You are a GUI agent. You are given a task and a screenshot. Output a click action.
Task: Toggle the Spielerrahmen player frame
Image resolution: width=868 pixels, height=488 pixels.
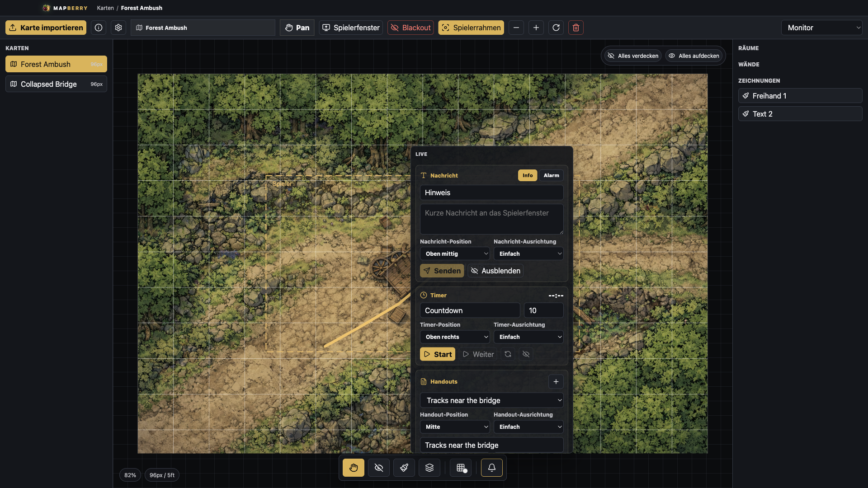tap(471, 28)
